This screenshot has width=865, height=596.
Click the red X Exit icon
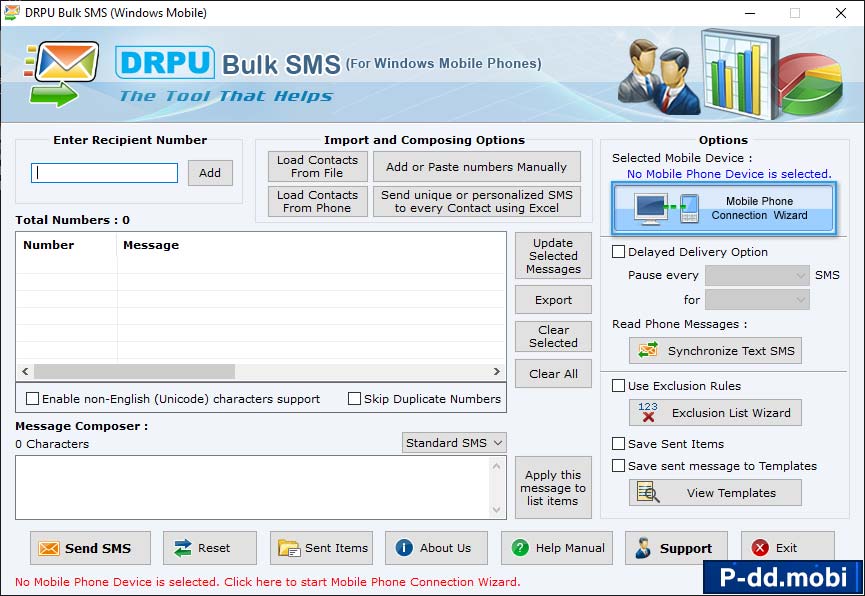click(760, 547)
